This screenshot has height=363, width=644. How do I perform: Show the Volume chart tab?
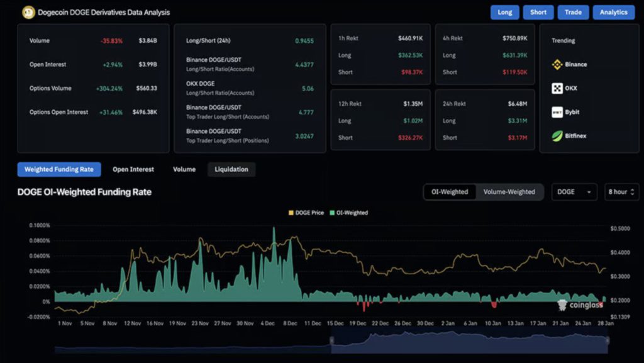pos(184,169)
